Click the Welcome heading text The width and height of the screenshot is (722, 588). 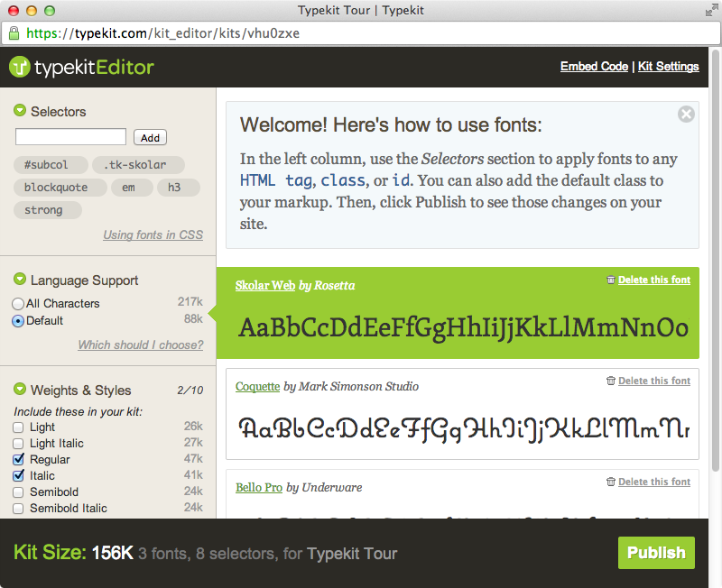pyautogui.click(x=391, y=124)
